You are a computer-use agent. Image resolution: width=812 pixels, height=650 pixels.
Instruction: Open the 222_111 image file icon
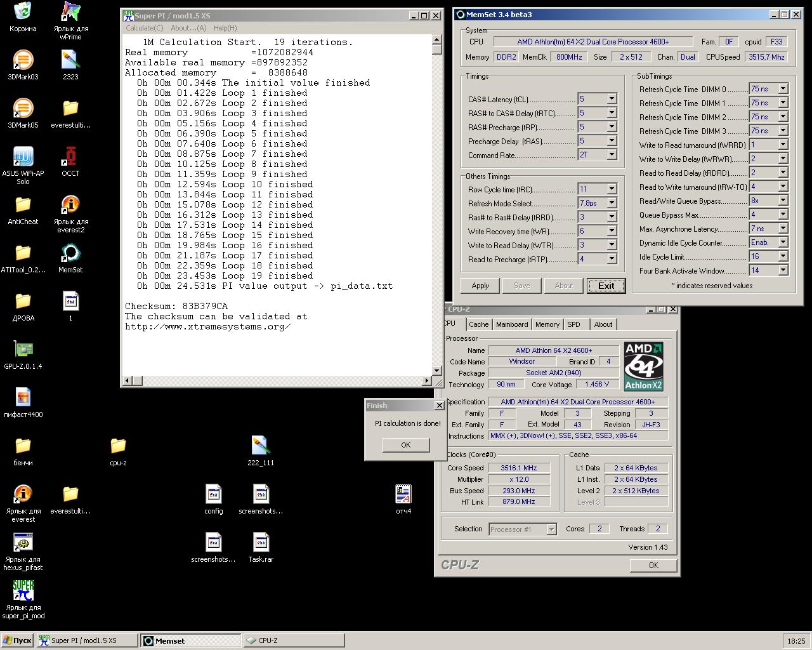261,446
